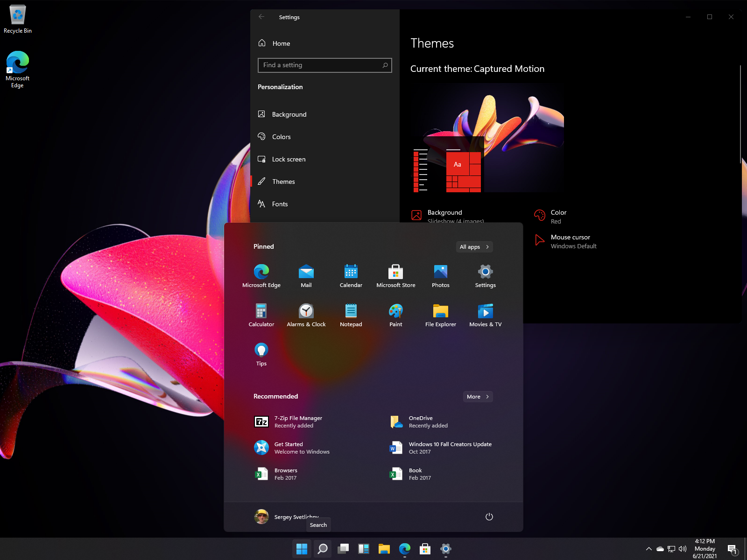Screen dimensions: 747x560
Task: Click the Start button on the taskbar
Action: tap(302, 549)
